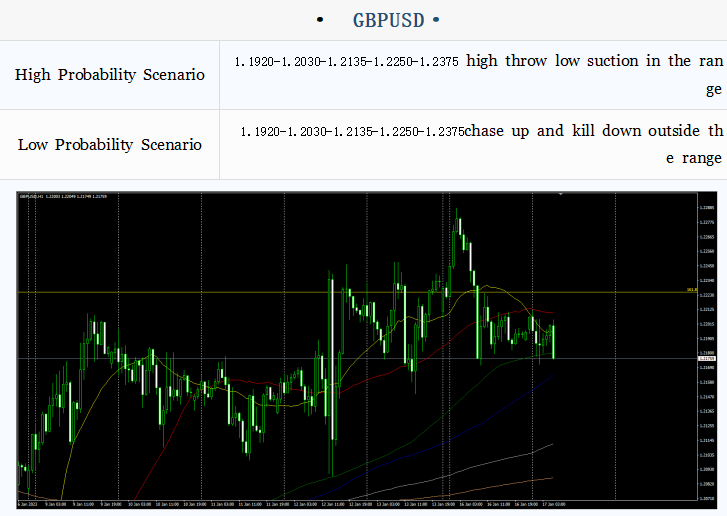
Task: Click the '6 Jan 2023' date label on time axis
Action: pyautogui.click(x=28, y=504)
